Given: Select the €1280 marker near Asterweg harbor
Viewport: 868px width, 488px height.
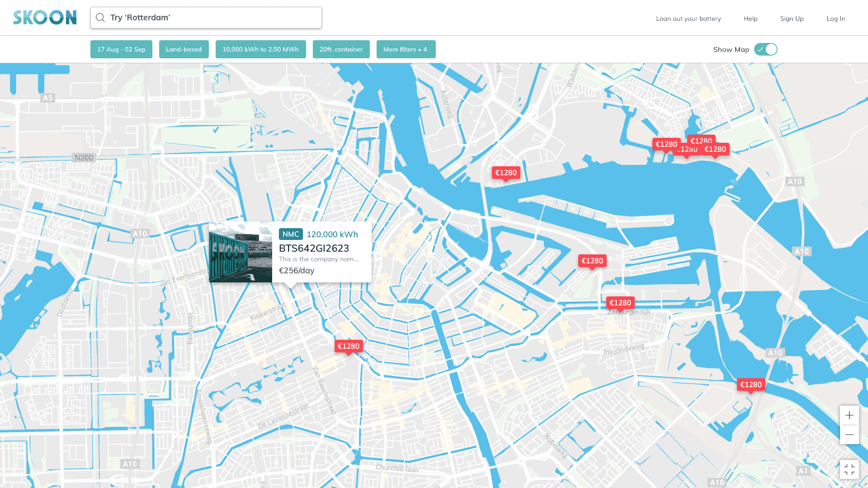Looking at the screenshot, I should pos(506,173).
